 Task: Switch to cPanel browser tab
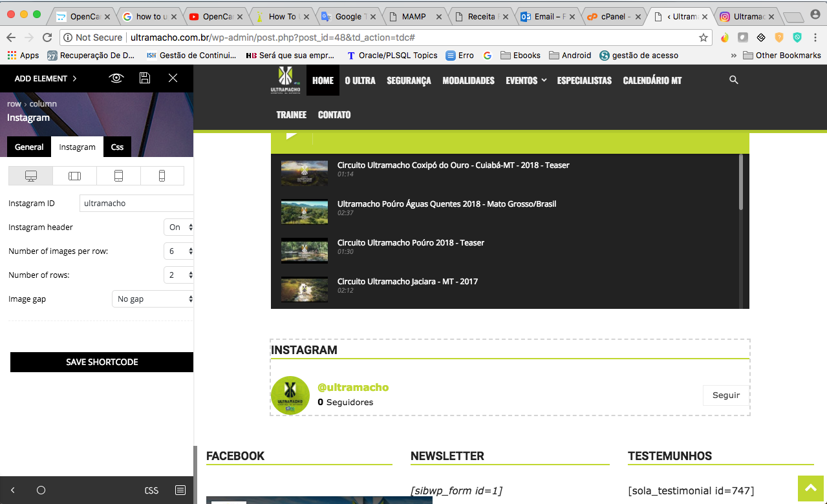tap(616, 16)
